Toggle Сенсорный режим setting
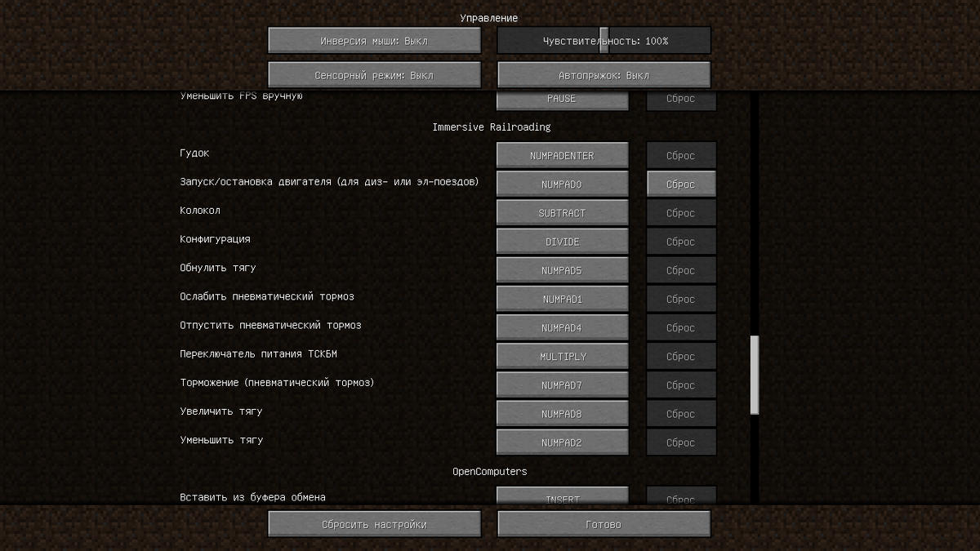 pyautogui.click(x=374, y=75)
